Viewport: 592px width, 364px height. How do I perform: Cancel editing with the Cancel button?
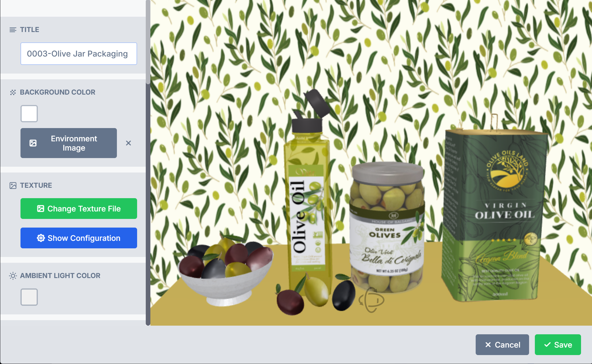click(502, 345)
